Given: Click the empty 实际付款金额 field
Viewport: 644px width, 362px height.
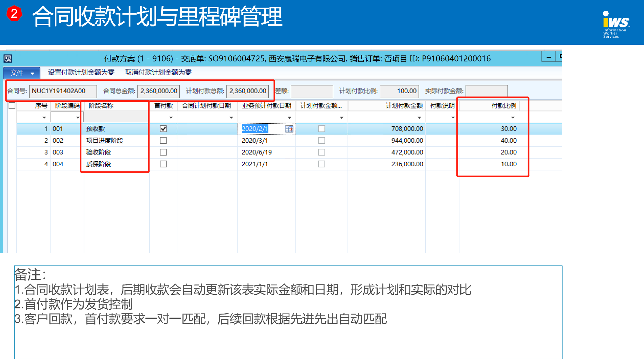Looking at the screenshot, I should pyautogui.click(x=487, y=91).
